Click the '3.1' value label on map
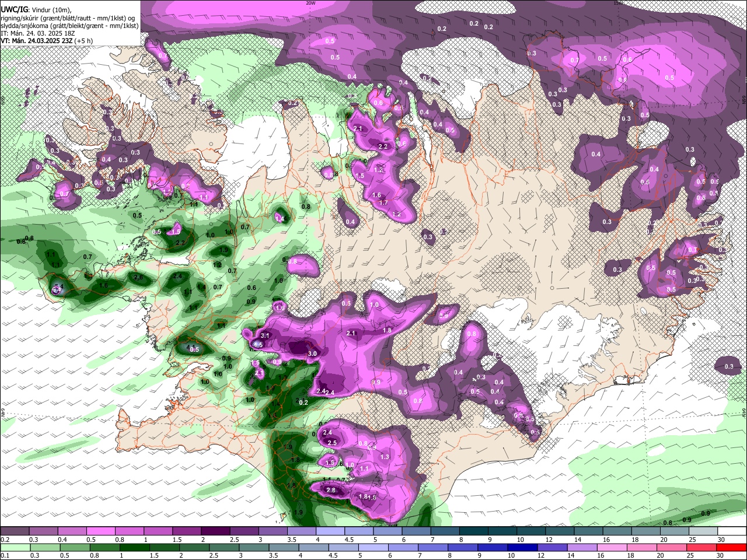 pyautogui.click(x=265, y=335)
